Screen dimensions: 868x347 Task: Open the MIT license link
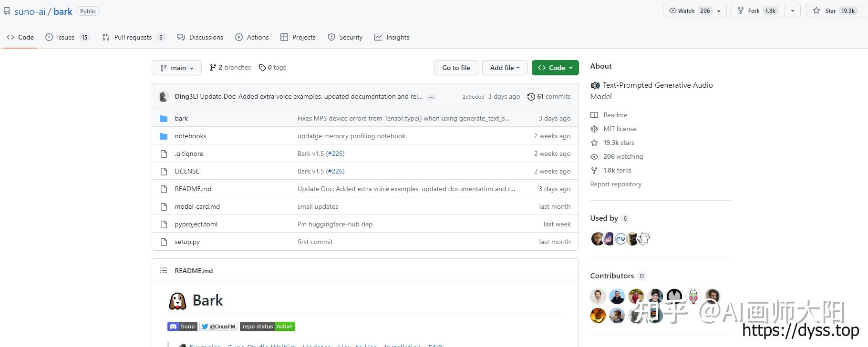(620, 129)
